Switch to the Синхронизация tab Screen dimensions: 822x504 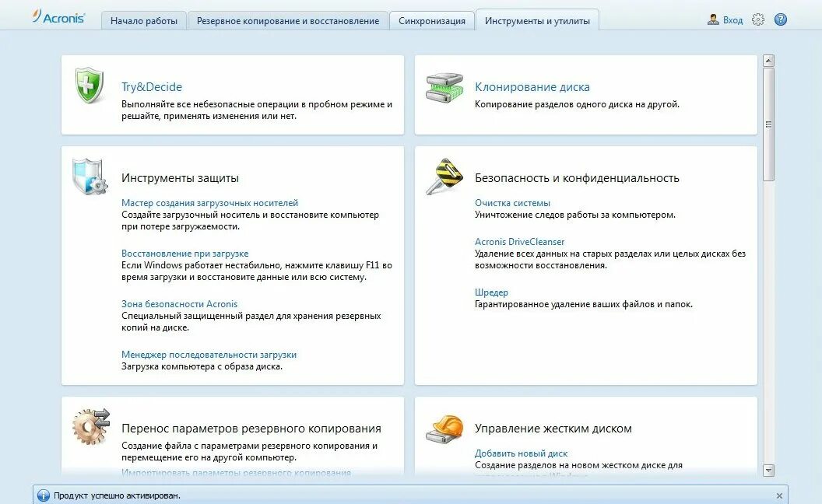tap(432, 21)
